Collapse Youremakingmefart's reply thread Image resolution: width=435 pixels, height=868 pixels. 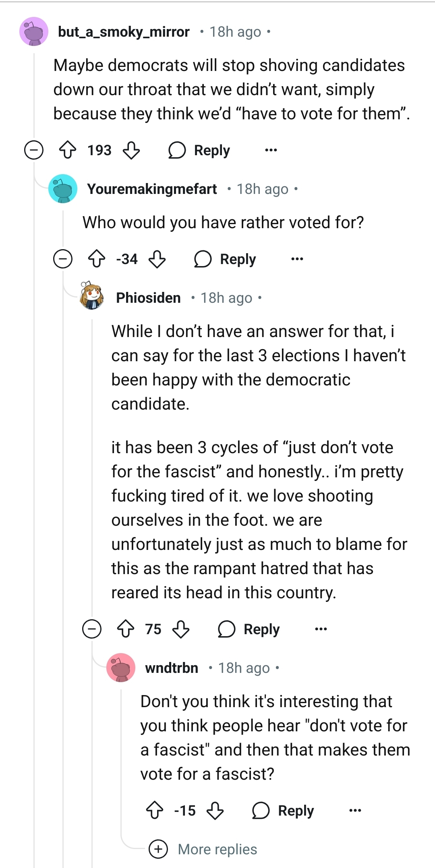point(63,259)
